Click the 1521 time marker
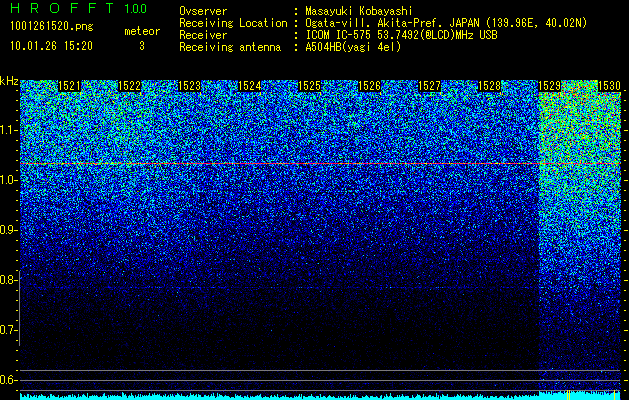The width and height of the screenshot is (629, 400). [69, 86]
